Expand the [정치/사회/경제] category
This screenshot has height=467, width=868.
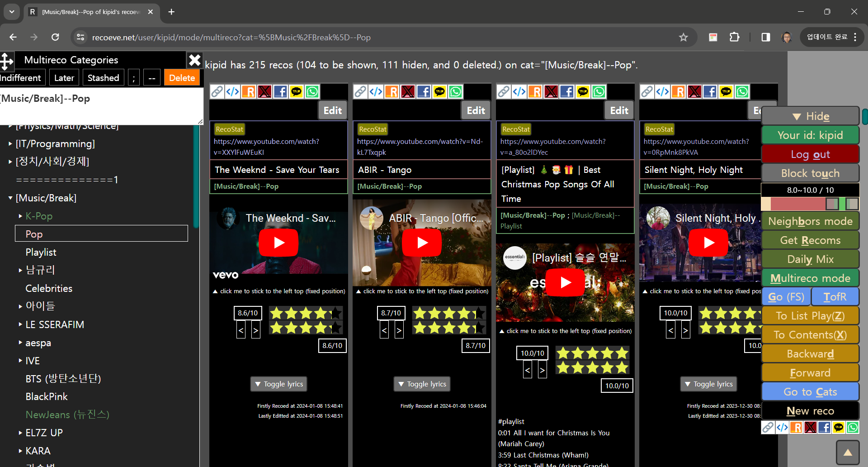(x=10, y=162)
